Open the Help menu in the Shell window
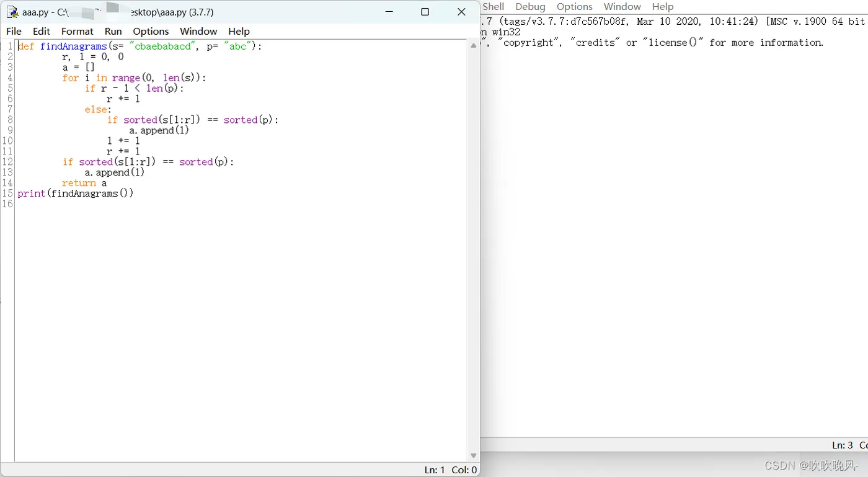The width and height of the screenshot is (868, 477). coord(662,6)
